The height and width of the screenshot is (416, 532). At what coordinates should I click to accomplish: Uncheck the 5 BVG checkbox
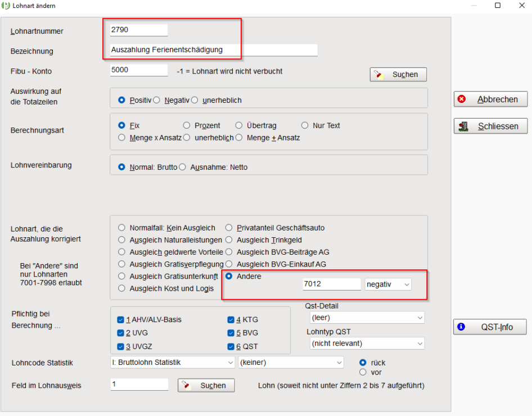231,333
